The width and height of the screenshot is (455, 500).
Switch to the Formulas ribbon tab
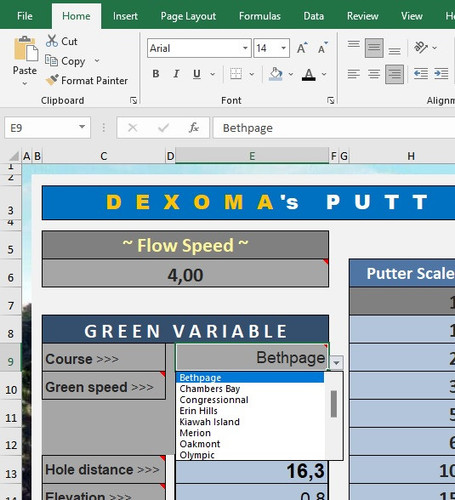(260, 16)
